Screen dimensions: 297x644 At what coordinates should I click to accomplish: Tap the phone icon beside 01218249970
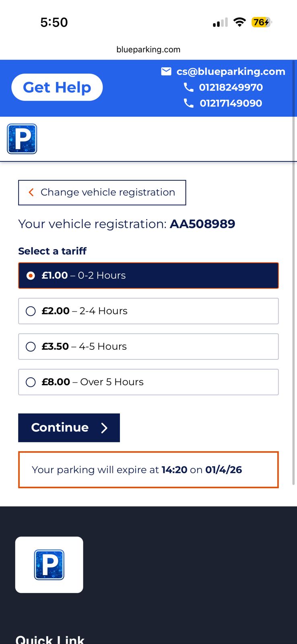point(188,87)
